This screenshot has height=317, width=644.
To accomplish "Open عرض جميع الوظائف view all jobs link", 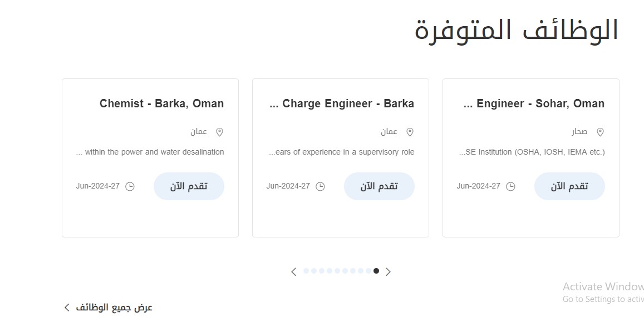I will tap(114, 308).
